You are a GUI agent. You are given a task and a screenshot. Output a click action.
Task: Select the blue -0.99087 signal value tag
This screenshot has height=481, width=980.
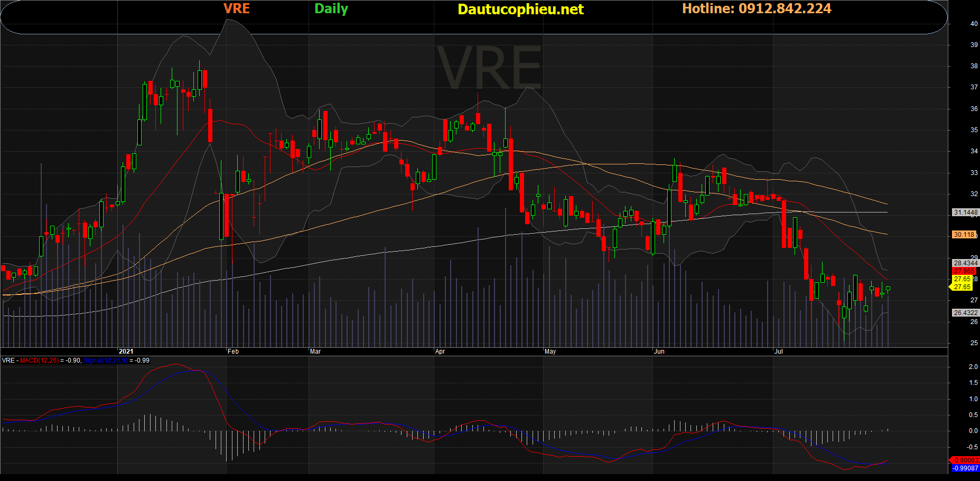point(965,468)
